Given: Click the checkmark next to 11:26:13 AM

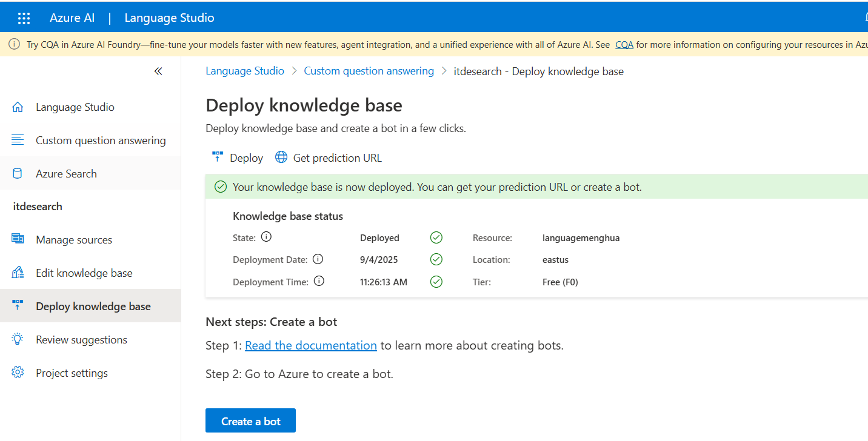Looking at the screenshot, I should click(436, 282).
